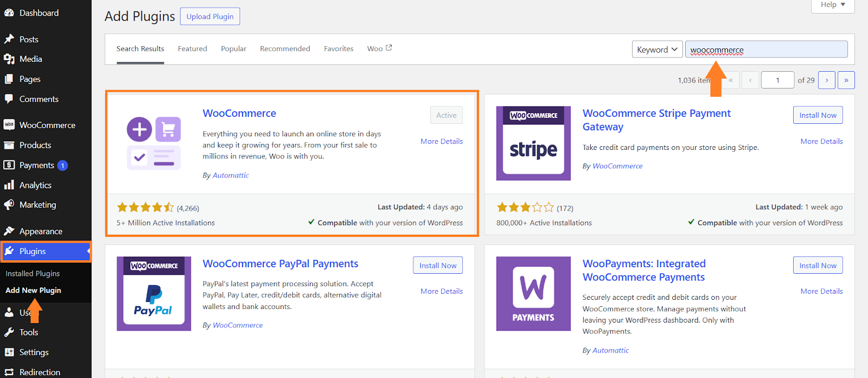The width and height of the screenshot is (868, 378).
Task: Click the Dashboard gauge icon
Action: coord(9,13)
